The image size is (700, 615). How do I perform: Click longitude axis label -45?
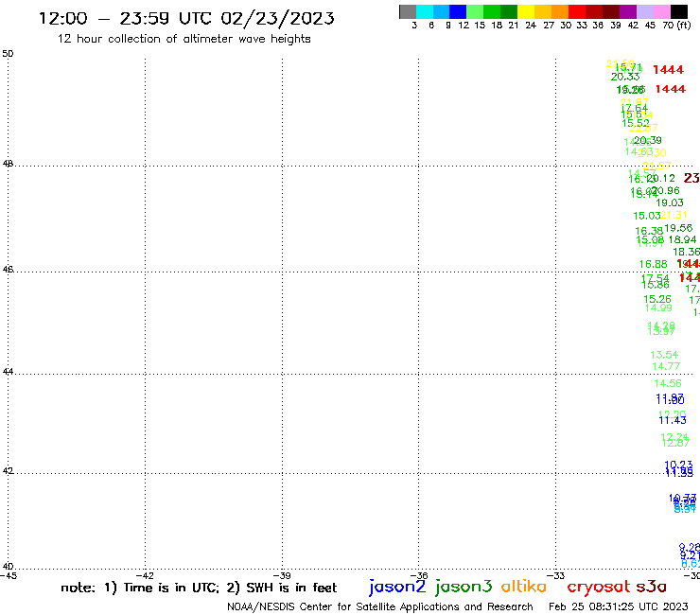coord(9,575)
